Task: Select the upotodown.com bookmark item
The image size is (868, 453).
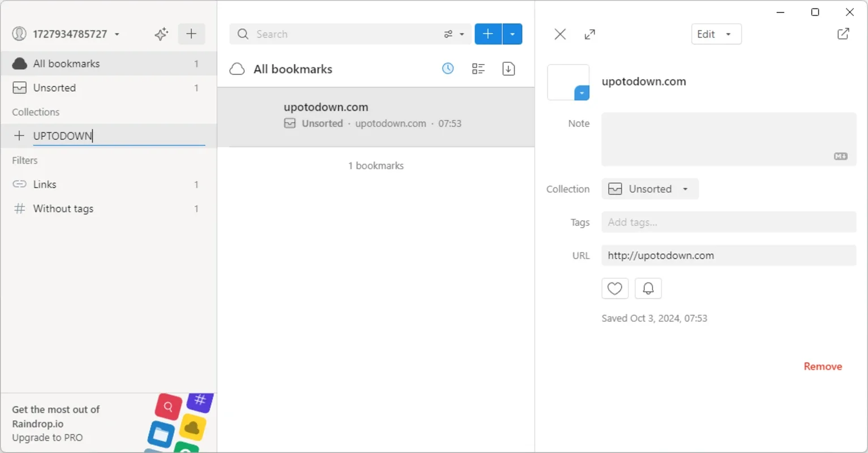Action: pyautogui.click(x=376, y=117)
